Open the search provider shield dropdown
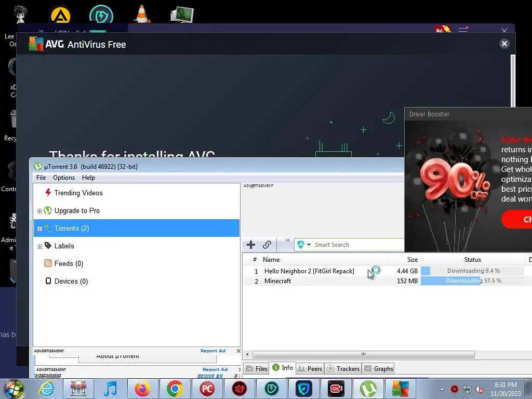Image resolution: width=532 pixels, height=399 pixels. [304, 245]
